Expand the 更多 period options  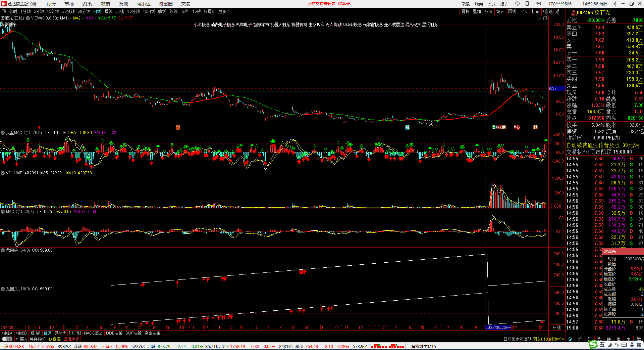coord(224,11)
